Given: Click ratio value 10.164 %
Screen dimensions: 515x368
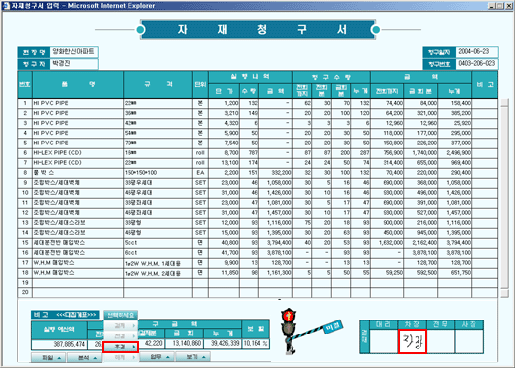Looking at the screenshot, I should point(256,343).
